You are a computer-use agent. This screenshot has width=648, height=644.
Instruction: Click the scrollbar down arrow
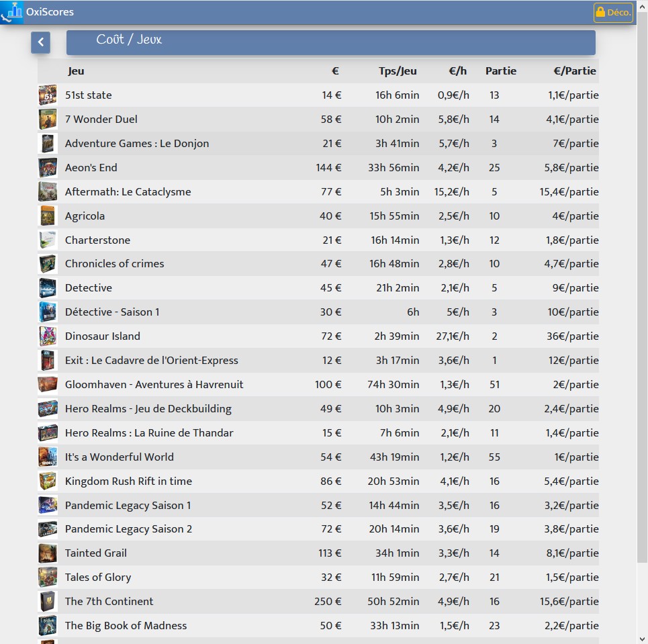click(x=642, y=639)
